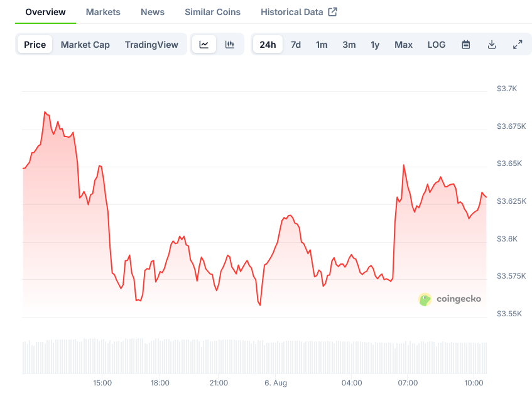Image resolution: width=532 pixels, height=393 pixels.
Task: Set time range to 1y
Action: pos(375,45)
